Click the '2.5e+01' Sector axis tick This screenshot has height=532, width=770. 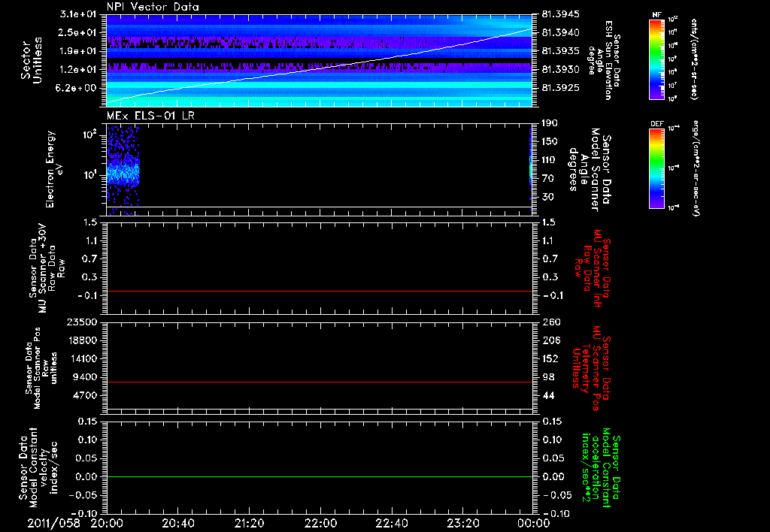coord(77,32)
